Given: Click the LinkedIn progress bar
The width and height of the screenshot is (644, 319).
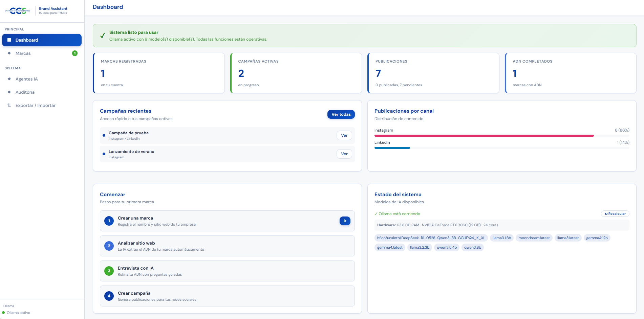Looking at the screenshot, I should [502, 148].
